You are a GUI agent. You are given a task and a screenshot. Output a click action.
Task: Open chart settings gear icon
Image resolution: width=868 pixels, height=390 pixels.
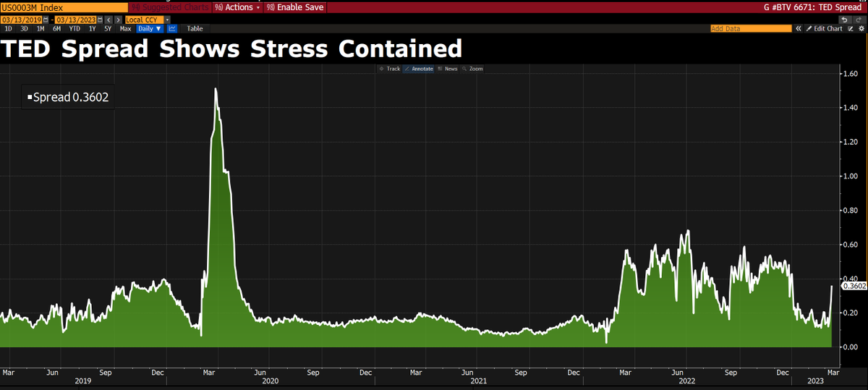tap(861, 29)
